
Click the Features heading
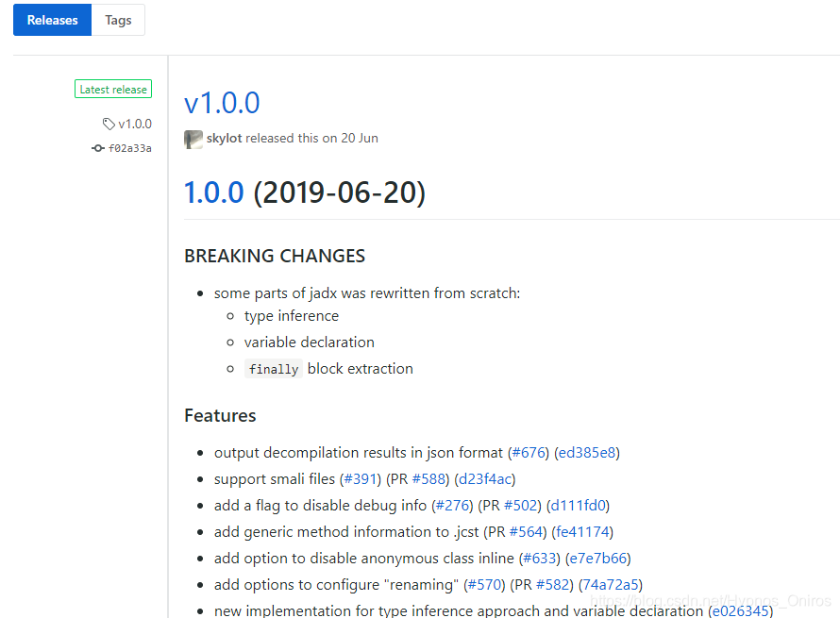(x=220, y=415)
